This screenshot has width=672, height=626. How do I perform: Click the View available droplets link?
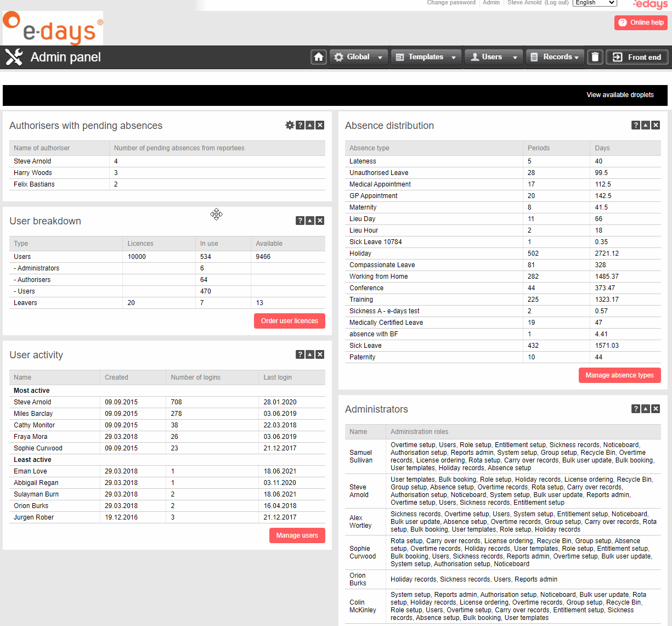coord(620,94)
